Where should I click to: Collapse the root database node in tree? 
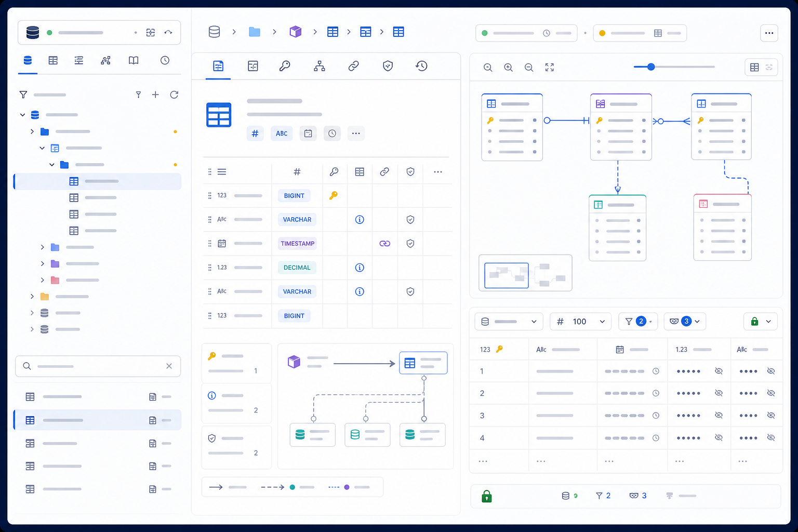(22, 115)
